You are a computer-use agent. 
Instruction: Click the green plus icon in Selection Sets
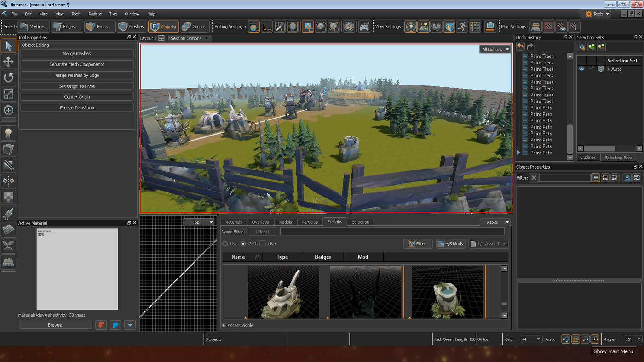[x=592, y=47]
